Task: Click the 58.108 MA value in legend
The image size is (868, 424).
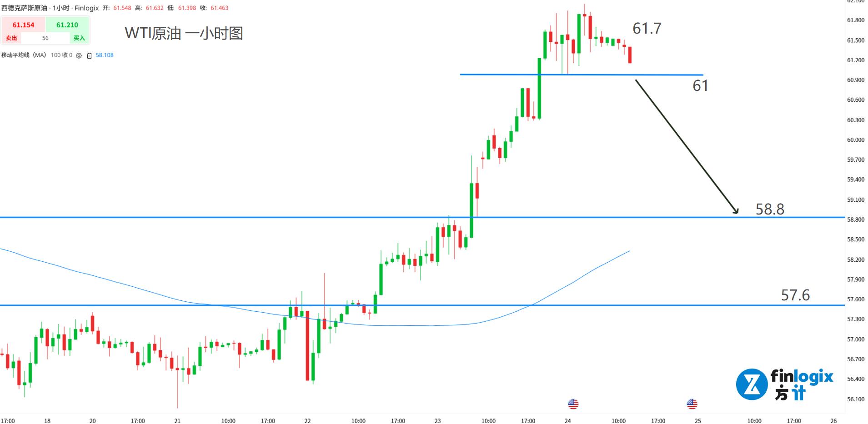Action: pyautogui.click(x=105, y=55)
